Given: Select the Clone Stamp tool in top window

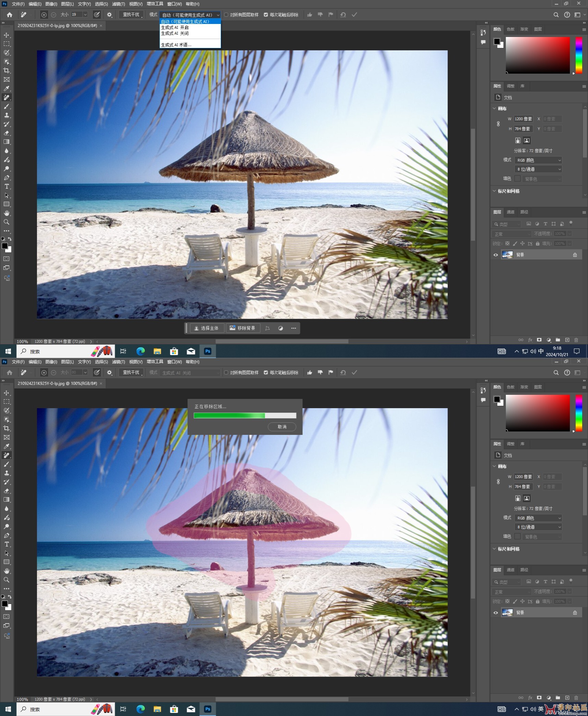Looking at the screenshot, I should (7, 115).
